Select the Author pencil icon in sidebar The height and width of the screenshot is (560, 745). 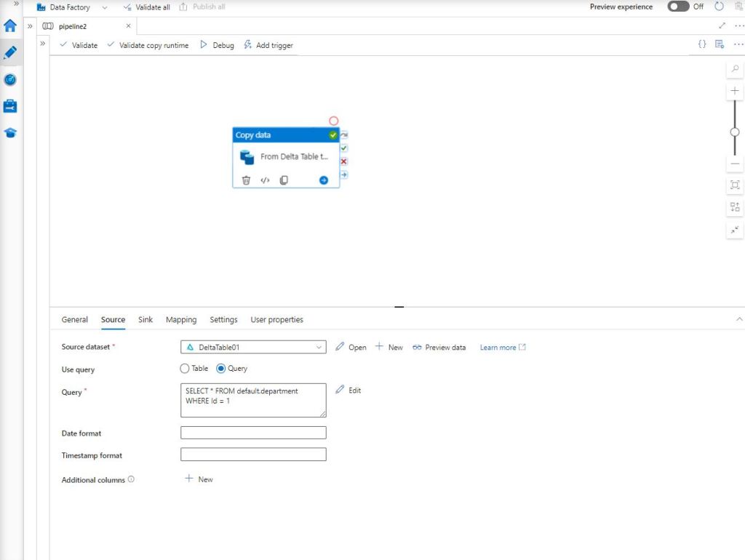(10, 52)
